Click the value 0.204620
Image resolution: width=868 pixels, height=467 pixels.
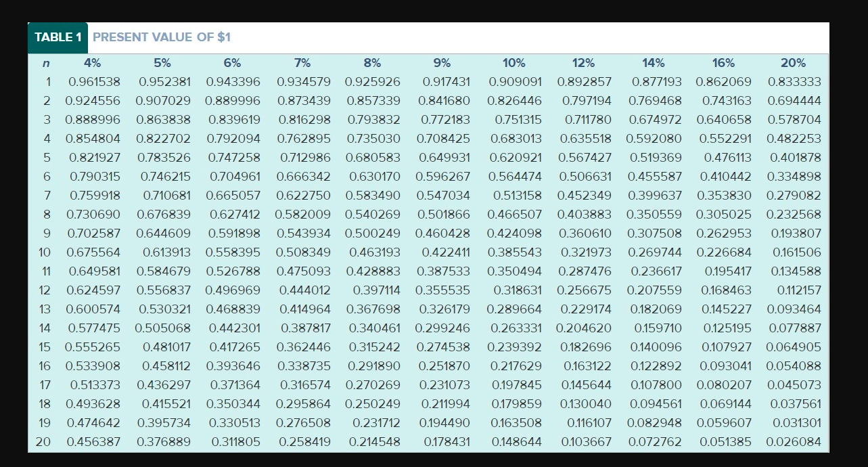pyautogui.click(x=584, y=328)
